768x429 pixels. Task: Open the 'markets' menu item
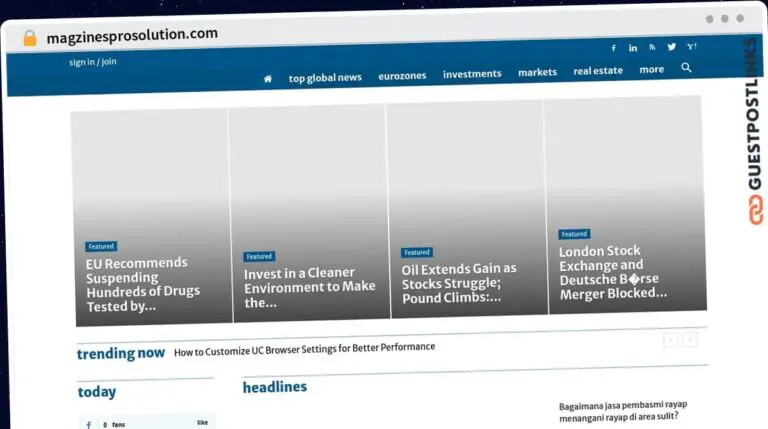pyautogui.click(x=537, y=72)
